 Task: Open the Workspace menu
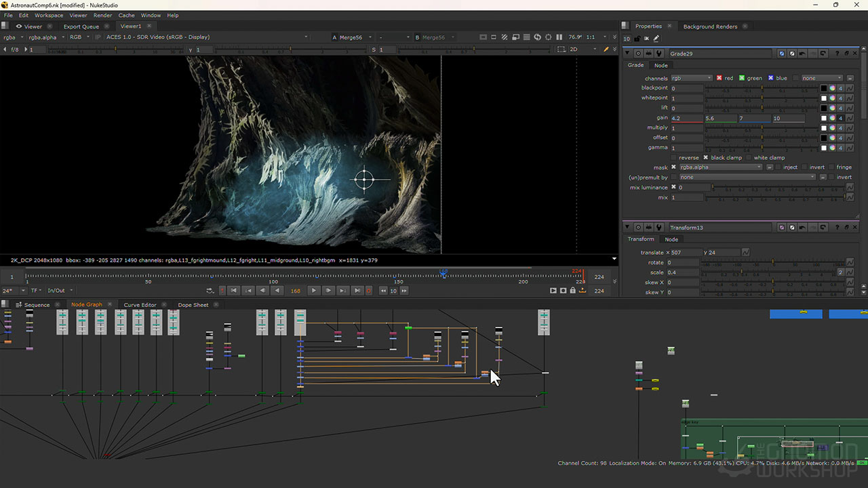click(x=49, y=15)
